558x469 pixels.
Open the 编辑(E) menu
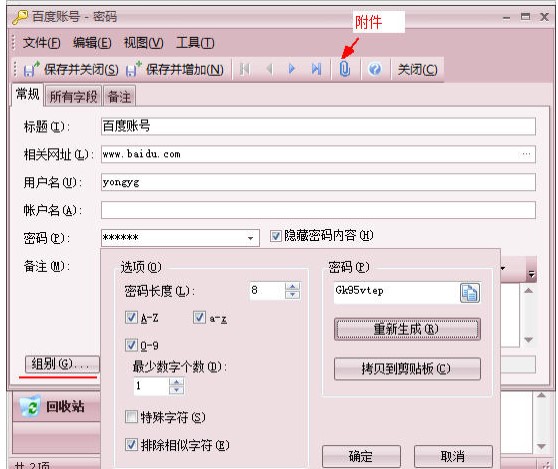tap(92, 43)
